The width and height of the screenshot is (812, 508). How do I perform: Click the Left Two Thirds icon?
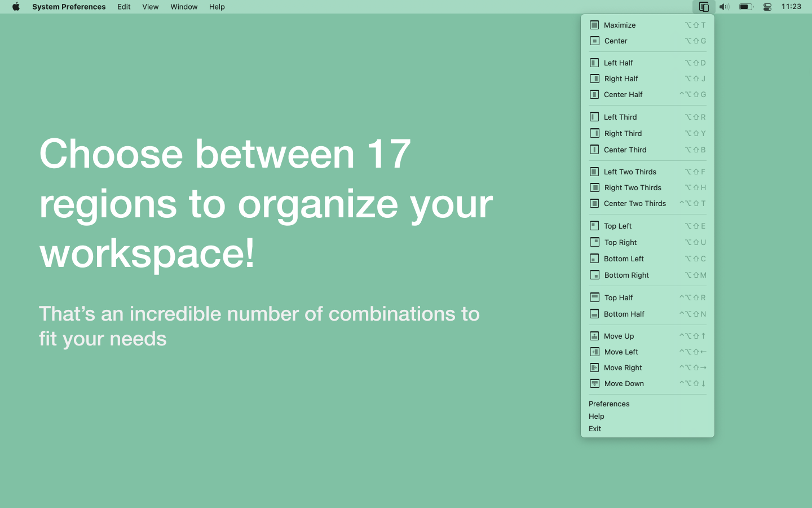(594, 172)
